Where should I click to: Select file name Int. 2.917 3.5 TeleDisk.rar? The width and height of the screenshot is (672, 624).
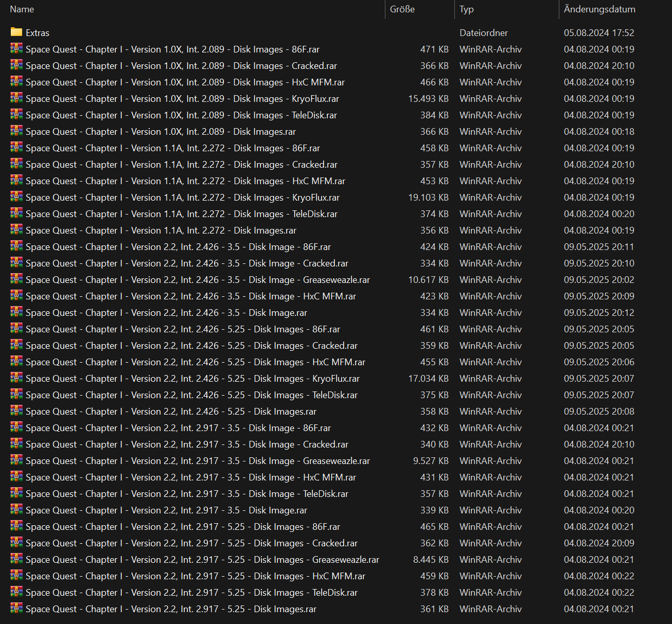point(187,494)
